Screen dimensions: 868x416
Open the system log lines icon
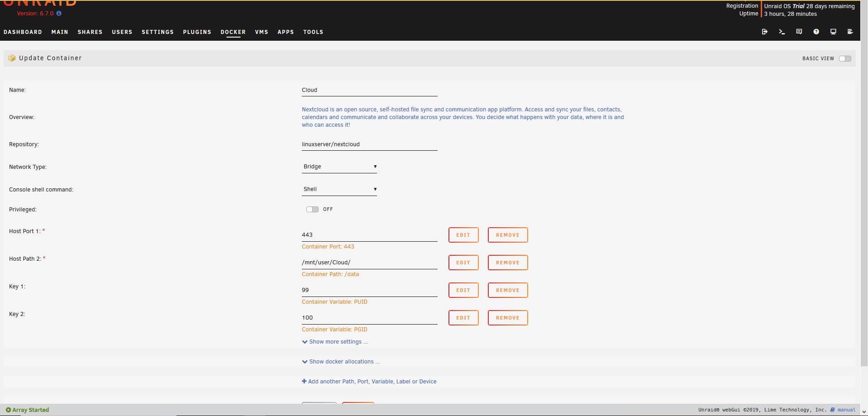pyautogui.click(x=850, y=32)
